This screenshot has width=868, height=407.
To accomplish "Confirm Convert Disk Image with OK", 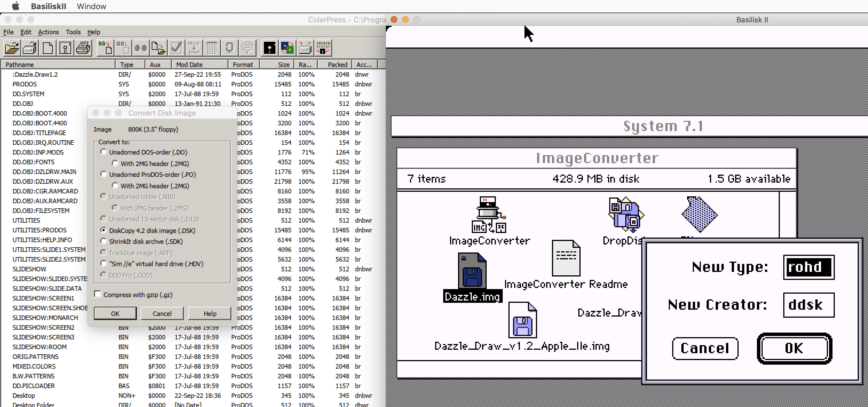I will coord(115,313).
